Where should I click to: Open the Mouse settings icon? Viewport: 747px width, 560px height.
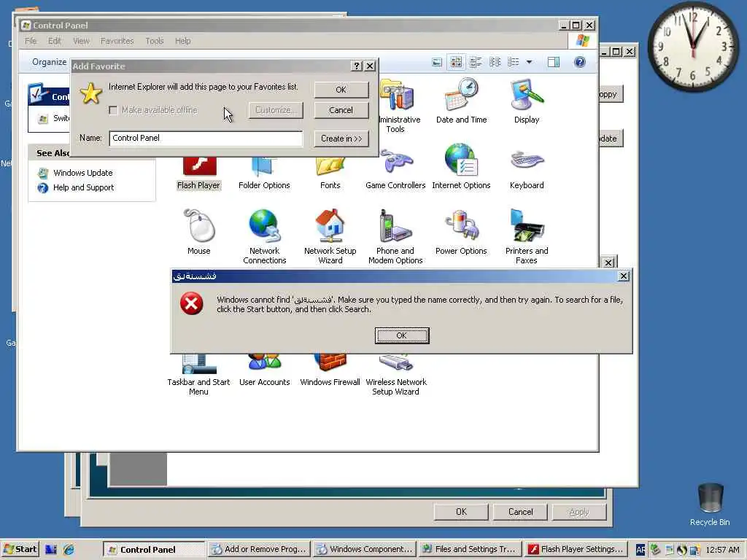click(x=198, y=232)
